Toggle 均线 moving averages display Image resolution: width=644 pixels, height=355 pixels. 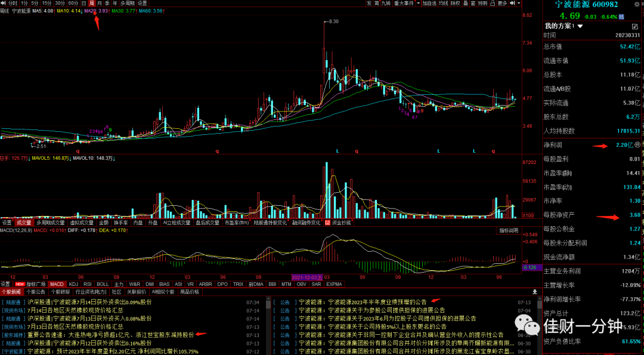pos(443,3)
